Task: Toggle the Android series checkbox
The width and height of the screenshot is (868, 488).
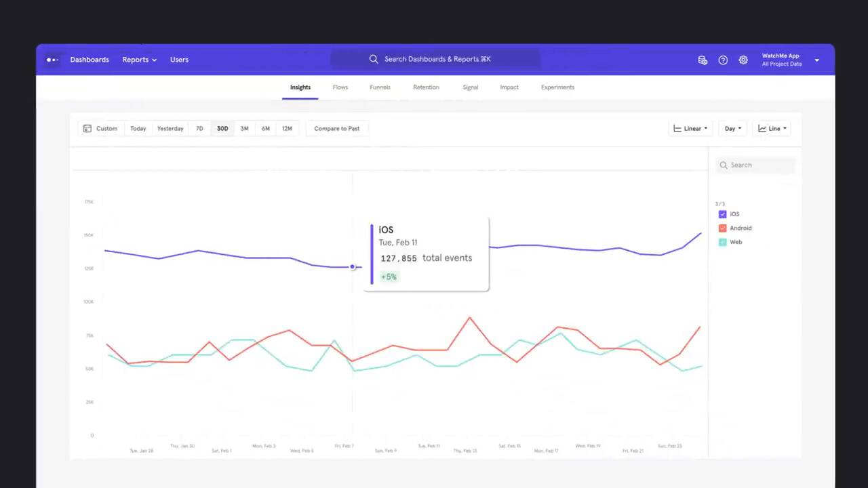Action: coord(722,228)
